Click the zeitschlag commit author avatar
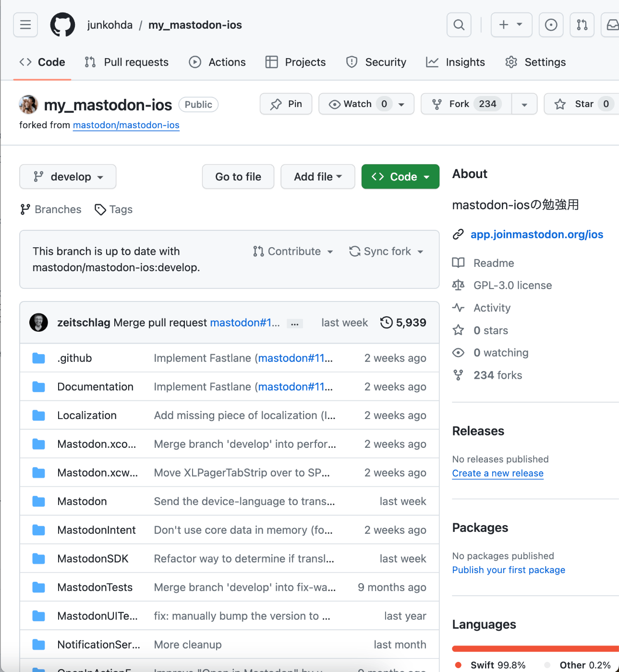The image size is (619, 672). [x=38, y=323]
